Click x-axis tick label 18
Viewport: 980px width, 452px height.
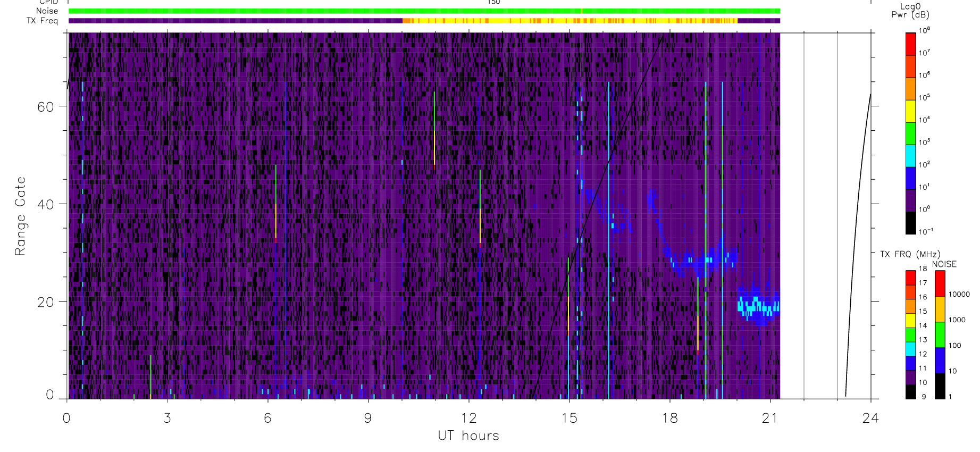tap(669, 418)
